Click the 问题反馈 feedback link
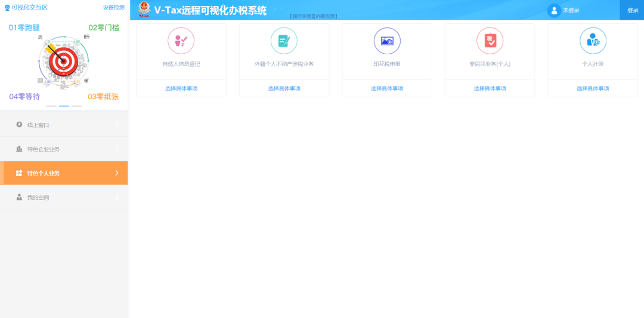The width and height of the screenshot is (644, 318). [x=326, y=16]
